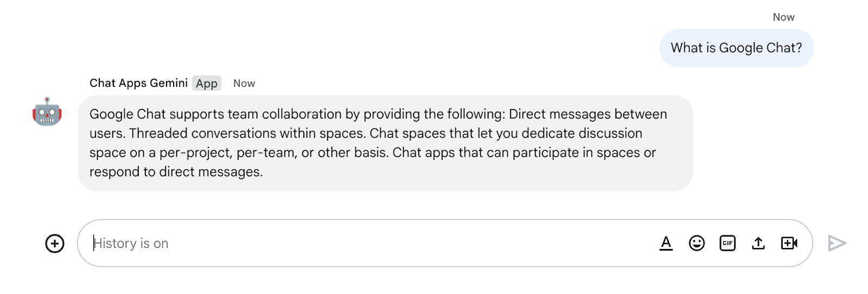The width and height of the screenshot is (868, 294).
Task: Click the 'Now' timestamp above the user question
Action: pos(783,17)
